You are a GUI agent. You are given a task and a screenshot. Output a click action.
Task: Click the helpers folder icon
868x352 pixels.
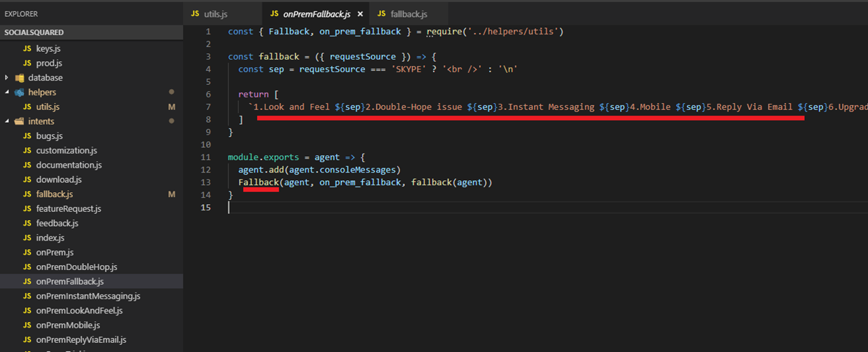click(19, 93)
